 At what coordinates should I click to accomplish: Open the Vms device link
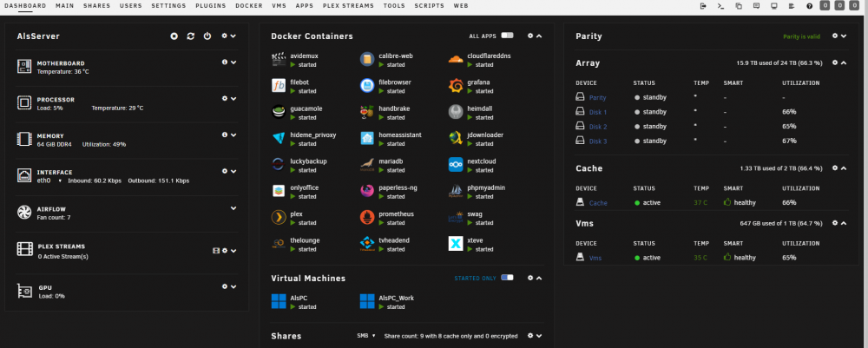[595, 258]
